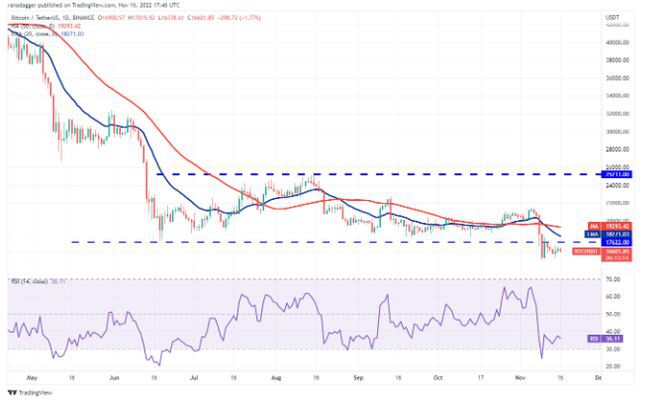Click the blue EMA value price tag
This screenshot has width=660, height=401.
pos(615,234)
